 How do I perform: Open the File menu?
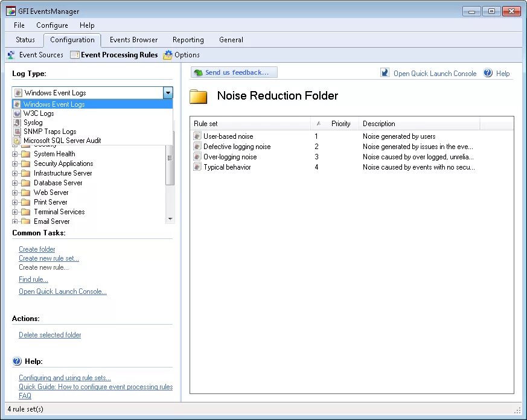(19, 25)
